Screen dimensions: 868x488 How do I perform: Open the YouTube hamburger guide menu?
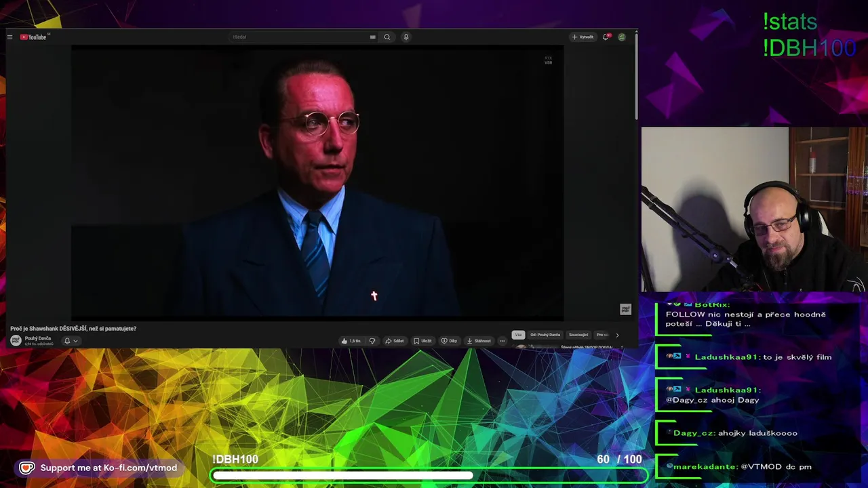(9, 37)
